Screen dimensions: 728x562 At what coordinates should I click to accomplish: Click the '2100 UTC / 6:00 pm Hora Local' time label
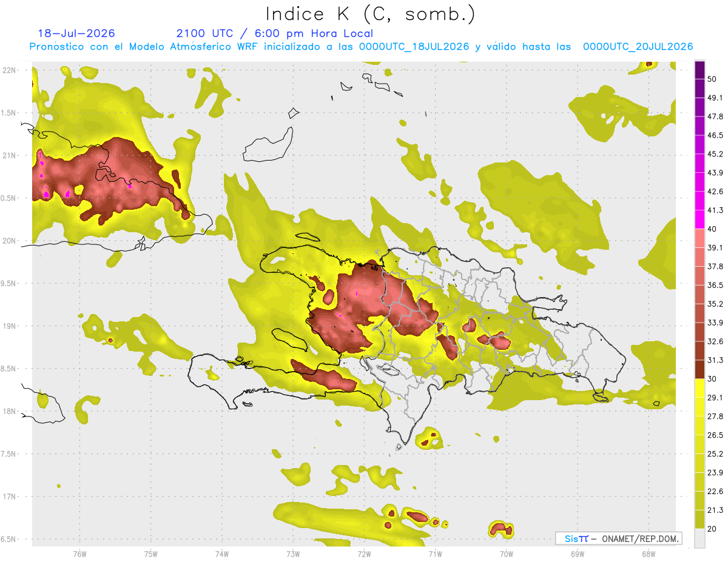pos(274,33)
